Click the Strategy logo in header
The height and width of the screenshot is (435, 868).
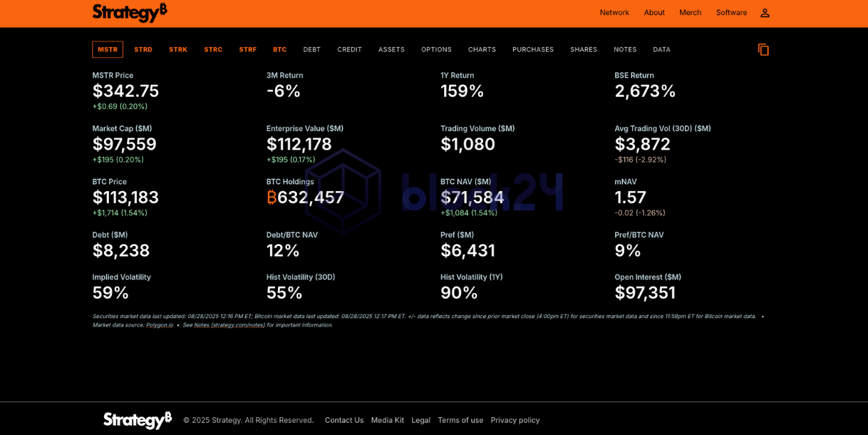click(x=130, y=12)
